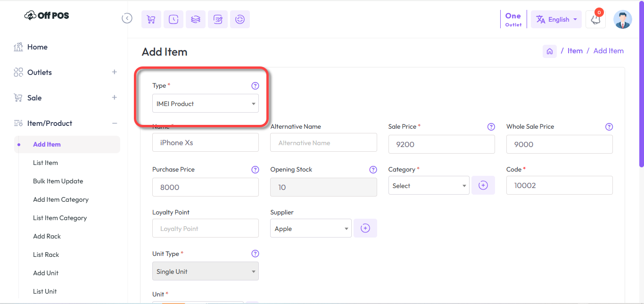Open the Category Select dropdown

429,186
